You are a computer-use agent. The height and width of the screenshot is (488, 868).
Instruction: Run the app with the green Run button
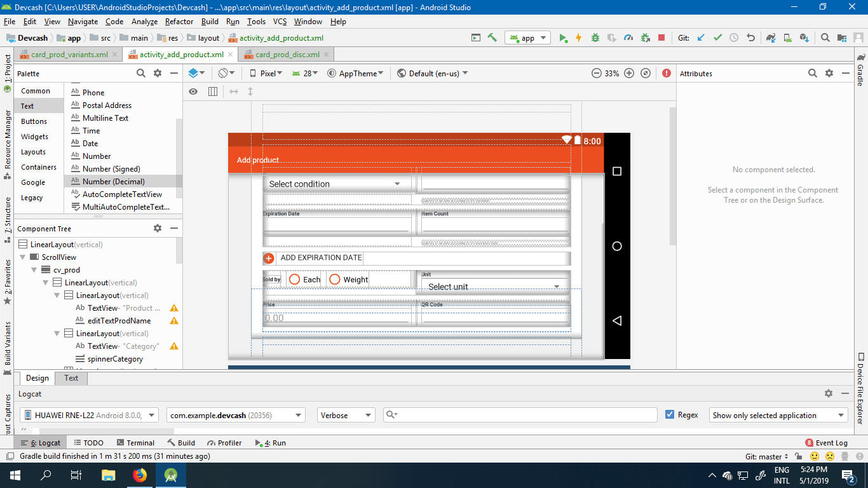(563, 37)
